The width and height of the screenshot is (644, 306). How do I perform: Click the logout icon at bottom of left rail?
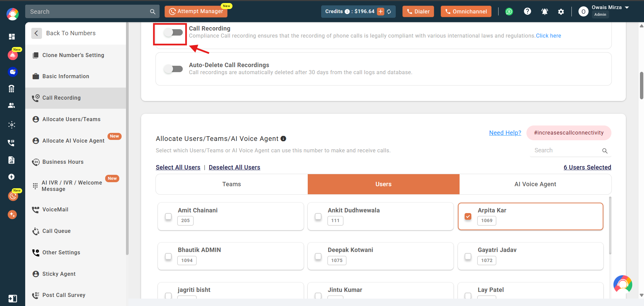pos(12,299)
